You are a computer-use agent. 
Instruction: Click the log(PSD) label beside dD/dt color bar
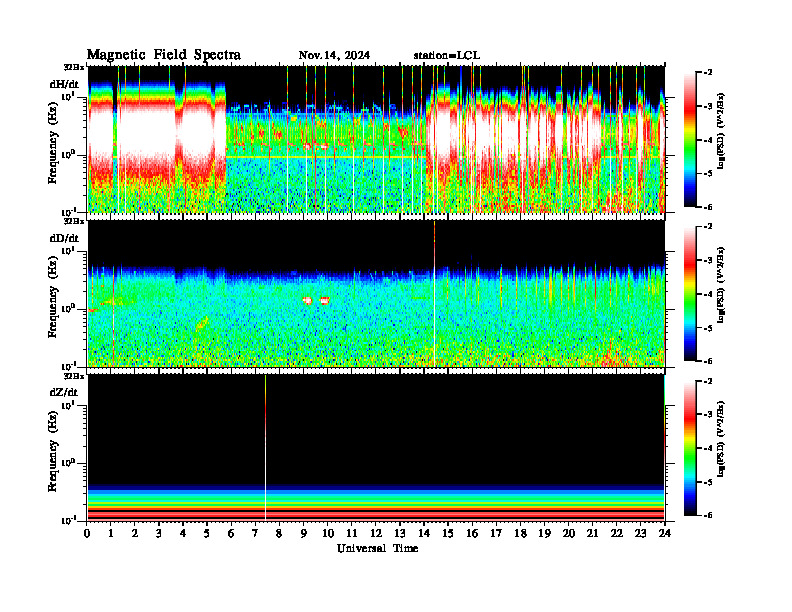tap(721, 285)
